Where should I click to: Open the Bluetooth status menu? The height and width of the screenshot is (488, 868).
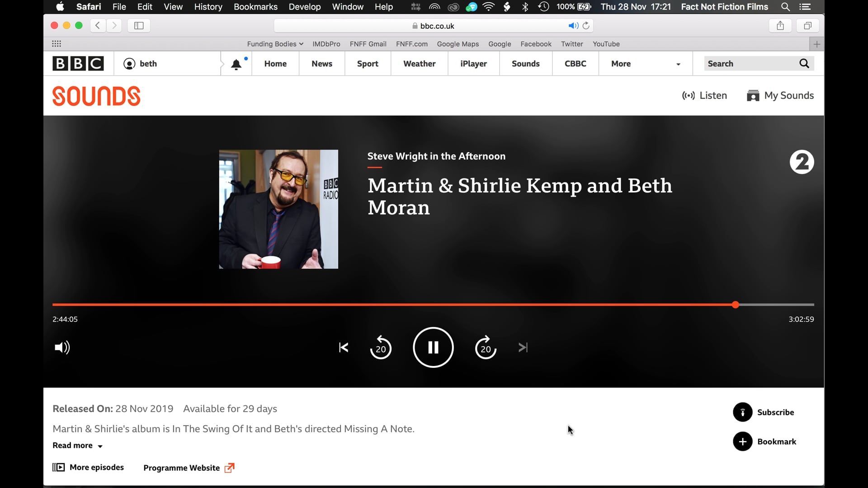click(x=525, y=7)
